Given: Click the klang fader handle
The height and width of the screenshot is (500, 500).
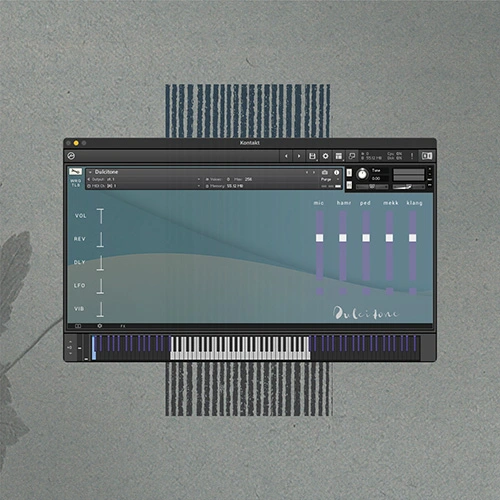Looking at the screenshot, I should (x=413, y=238).
